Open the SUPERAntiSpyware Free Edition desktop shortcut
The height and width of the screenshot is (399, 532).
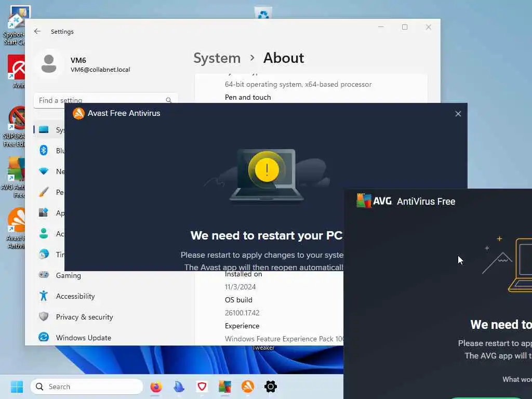14,126
